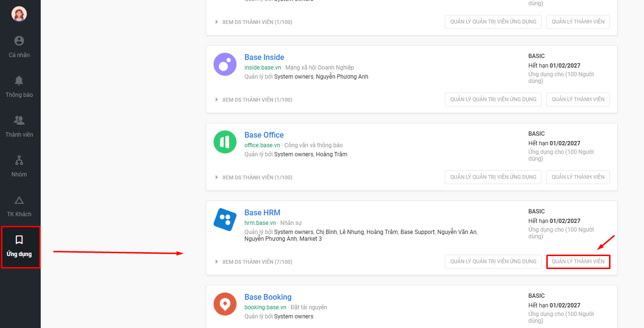Screen dimensions: 644x328
Task: Visit office.base.vn link
Action: coord(262,145)
